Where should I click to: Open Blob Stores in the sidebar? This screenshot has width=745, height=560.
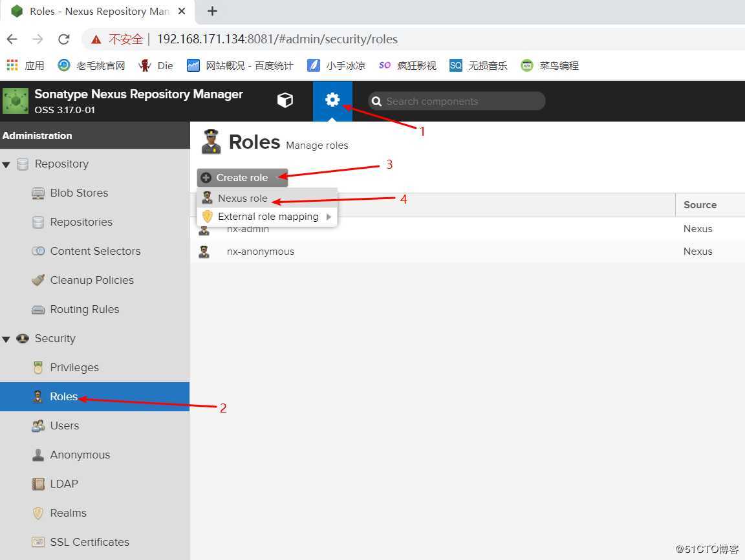(x=79, y=193)
